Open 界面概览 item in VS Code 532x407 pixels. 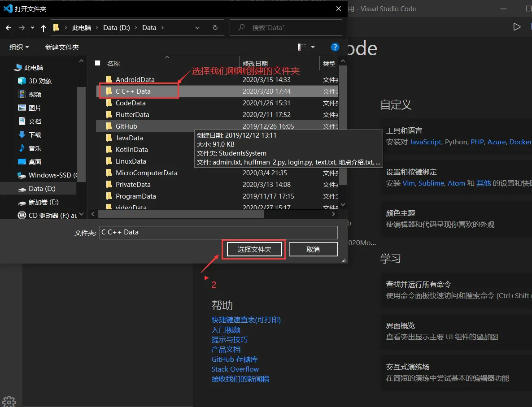tap(456, 331)
